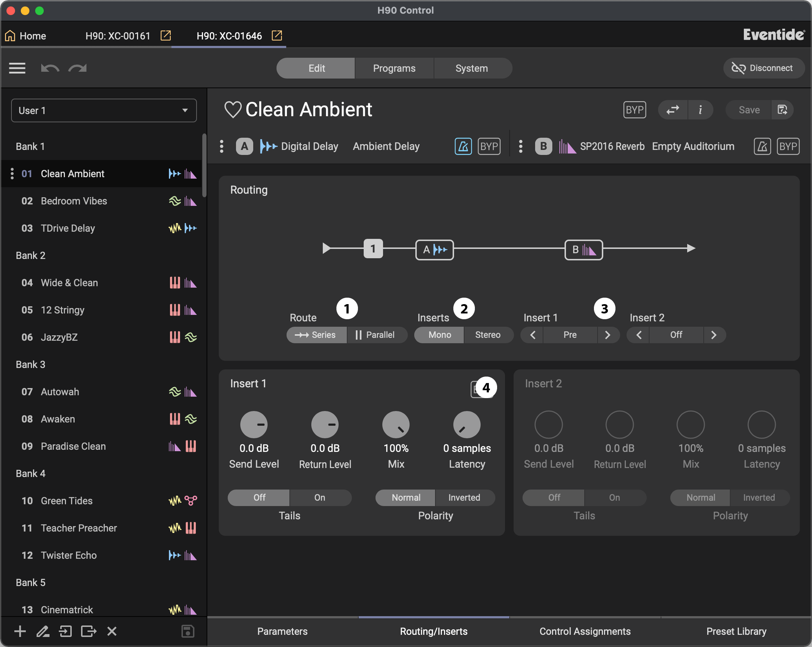The width and height of the screenshot is (812, 647).
Task: Open preset A options three-dot menu
Action: pos(221,146)
